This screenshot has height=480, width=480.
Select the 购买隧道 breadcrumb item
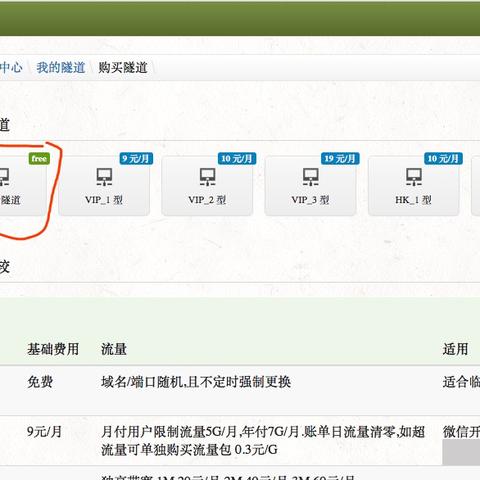point(123,68)
